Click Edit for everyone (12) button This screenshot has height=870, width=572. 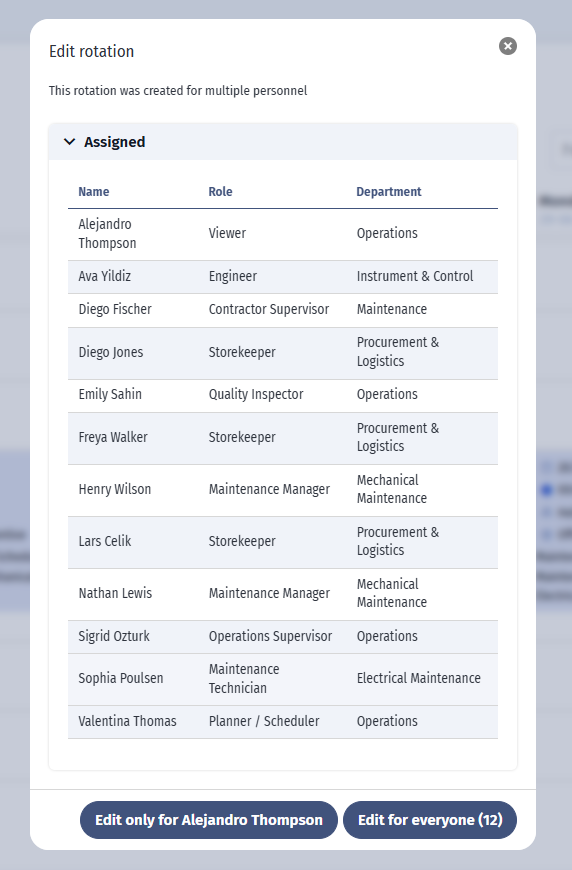pyautogui.click(x=430, y=820)
